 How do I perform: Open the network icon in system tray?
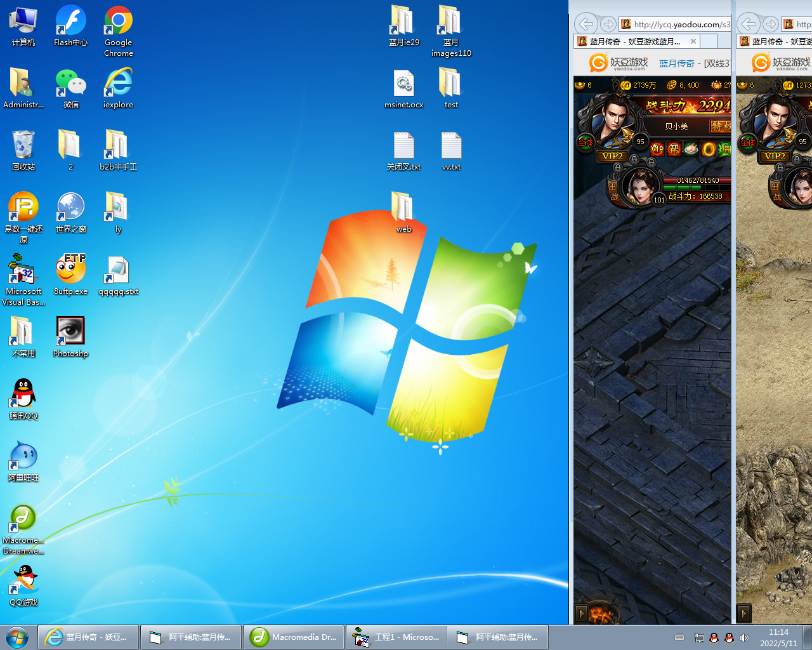click(698, 637)
